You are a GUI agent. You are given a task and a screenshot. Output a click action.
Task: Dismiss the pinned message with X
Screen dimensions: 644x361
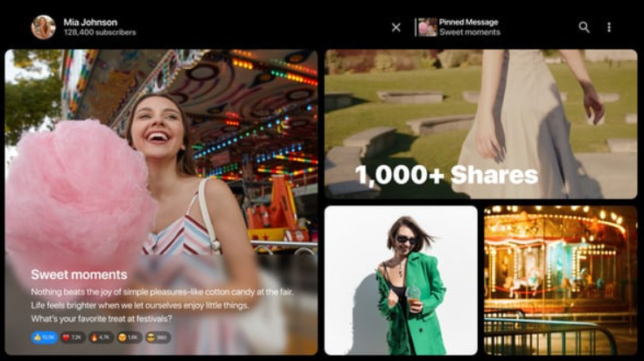(x=395, y=27)
